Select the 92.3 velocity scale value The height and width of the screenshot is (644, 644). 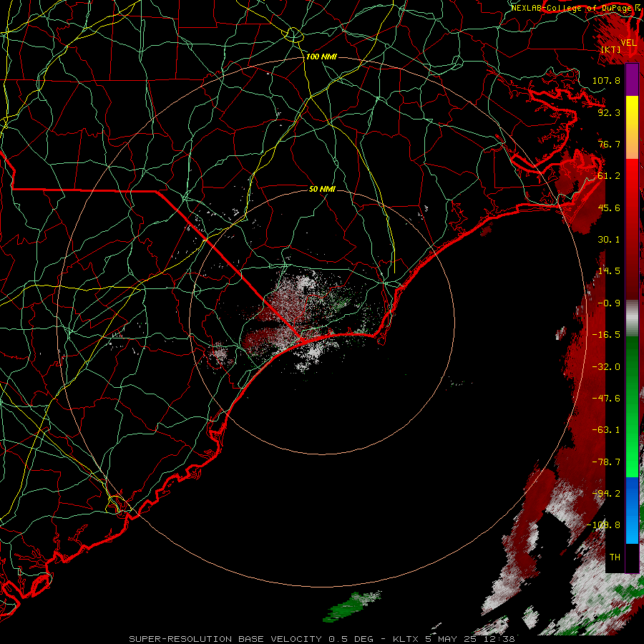tap(609, 112)
